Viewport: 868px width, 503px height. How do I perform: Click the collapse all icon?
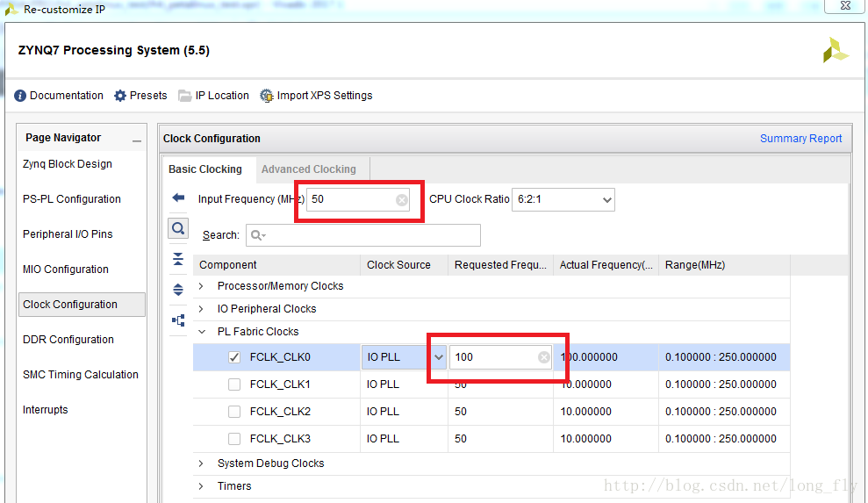pyautogui.click(x=178, y=259)
